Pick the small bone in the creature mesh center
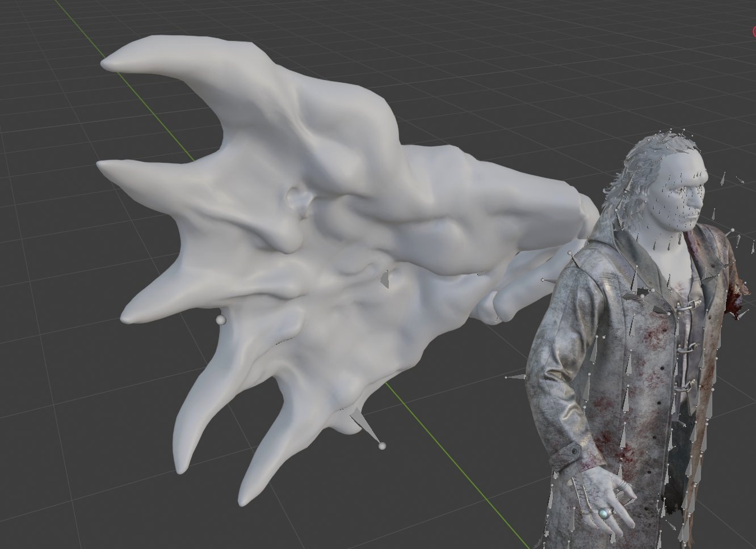Viewport: 756px width, 549px height. coord(385,279)
